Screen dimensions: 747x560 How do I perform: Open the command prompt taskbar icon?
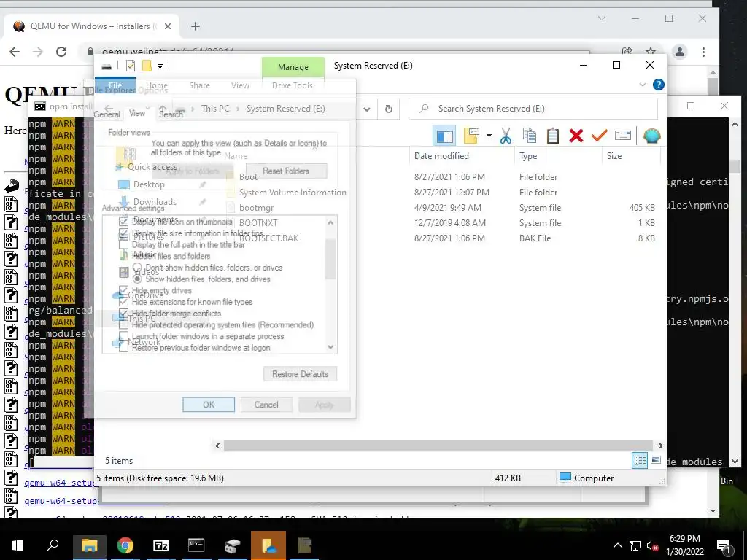pos(196,545)
